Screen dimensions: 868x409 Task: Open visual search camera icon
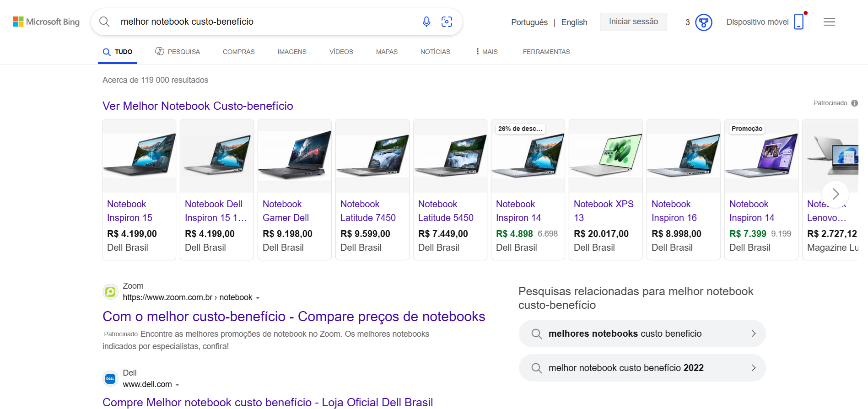click(447, 22)
